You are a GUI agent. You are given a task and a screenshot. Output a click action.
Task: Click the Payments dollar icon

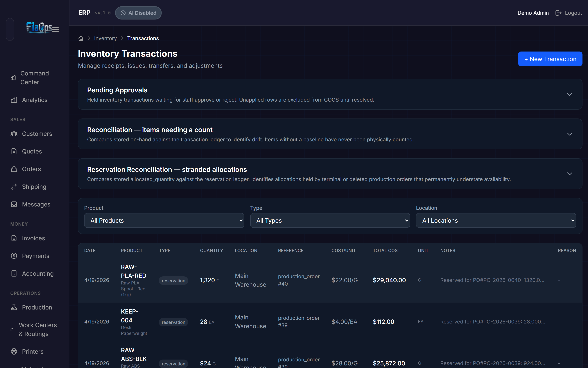[14, 256]
